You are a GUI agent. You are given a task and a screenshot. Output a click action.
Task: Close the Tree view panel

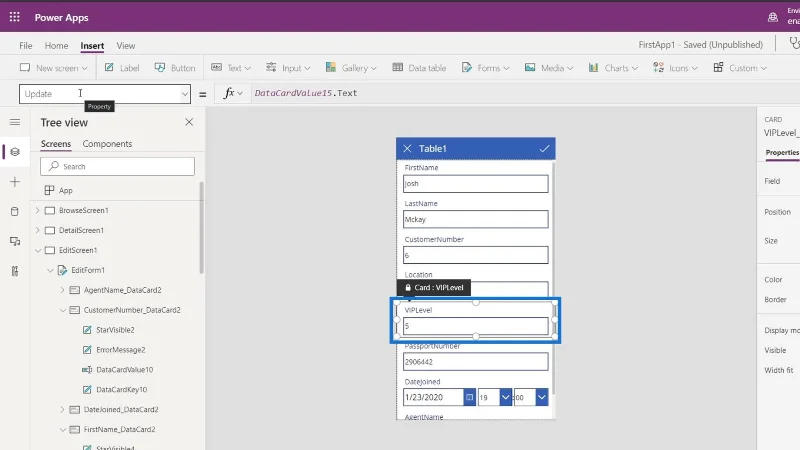[x=189, y=122]
